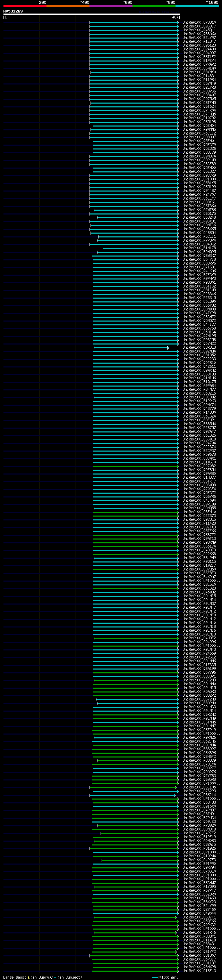222x980 pixels.
Task: Click the white query length bar
Action: 92,15
